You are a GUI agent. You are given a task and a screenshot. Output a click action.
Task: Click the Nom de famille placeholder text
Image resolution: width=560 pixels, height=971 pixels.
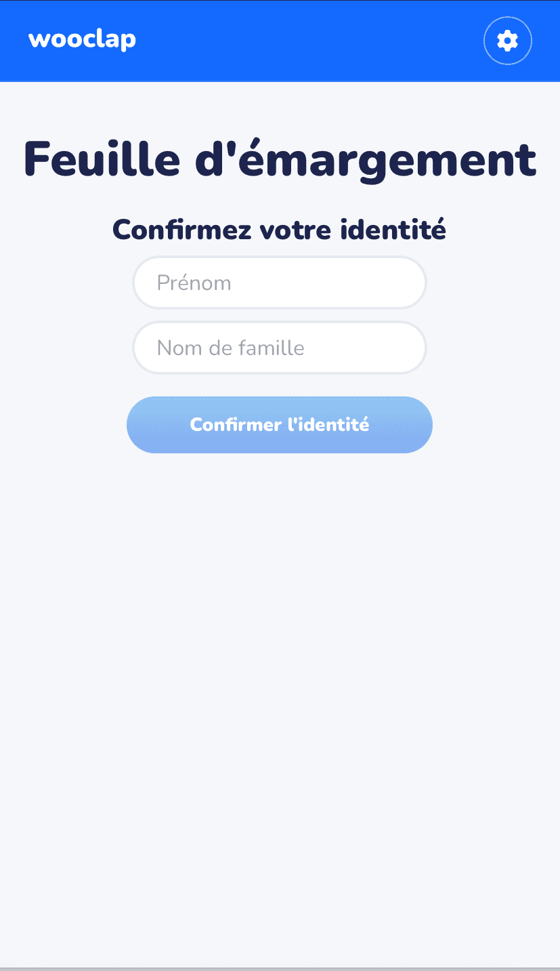tap(230, 348)
